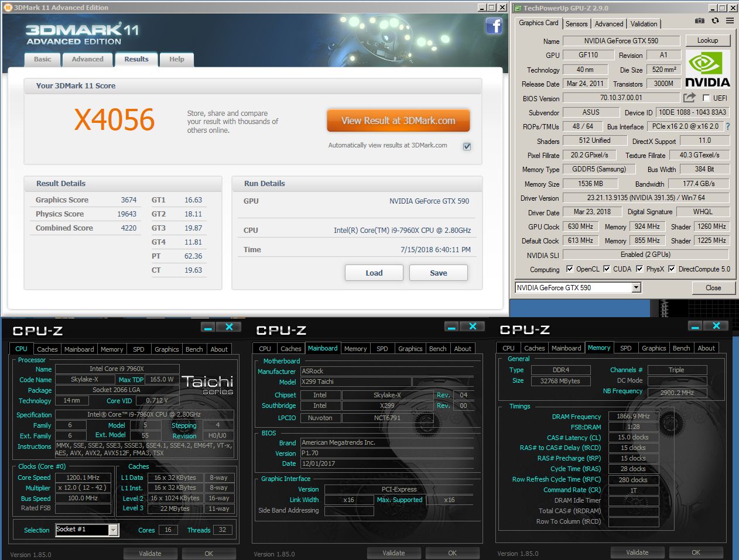The image size is (739, 560).
Task: Click the GPU-Z title bar app icon
Action: pyautogui.click(x=517, y=8)
